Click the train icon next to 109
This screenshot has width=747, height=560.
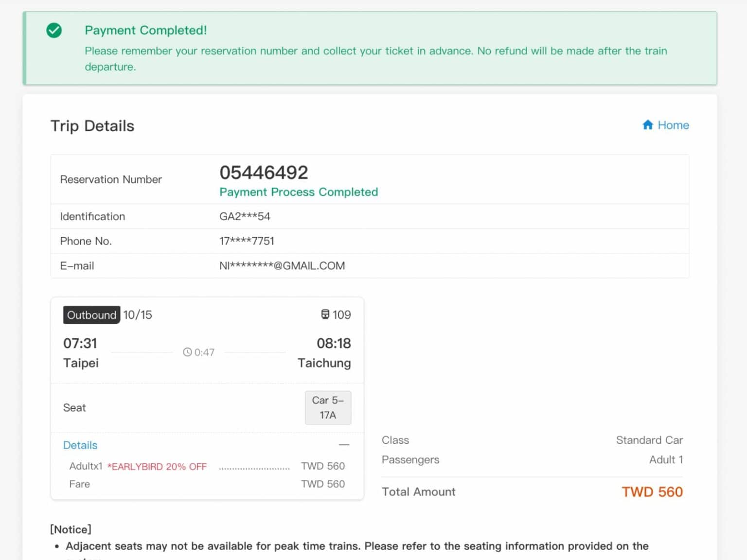click(325, 315)
